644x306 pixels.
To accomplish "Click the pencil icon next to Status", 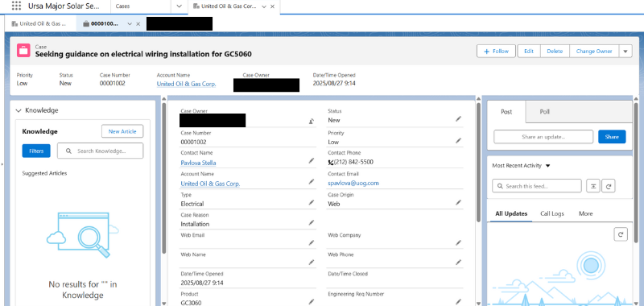I will pos(458,118).
